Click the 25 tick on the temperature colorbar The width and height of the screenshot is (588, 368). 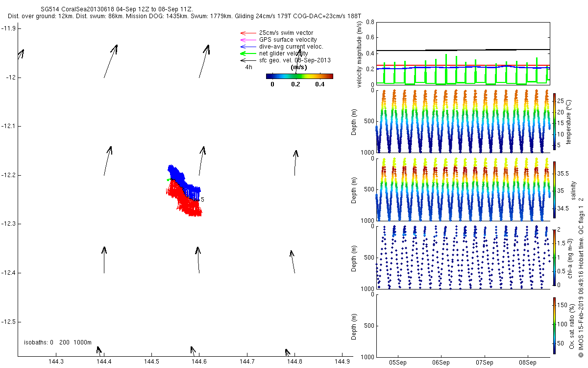[561, 101]
